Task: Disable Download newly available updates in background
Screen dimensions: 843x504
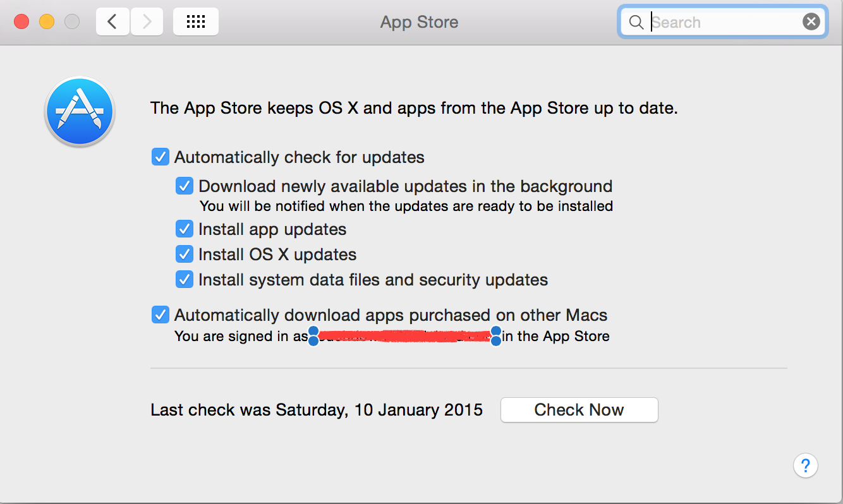Action: 185,186
